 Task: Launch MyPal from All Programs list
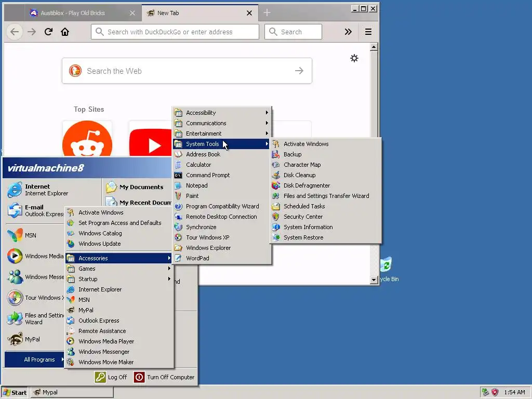pos(119,310)
